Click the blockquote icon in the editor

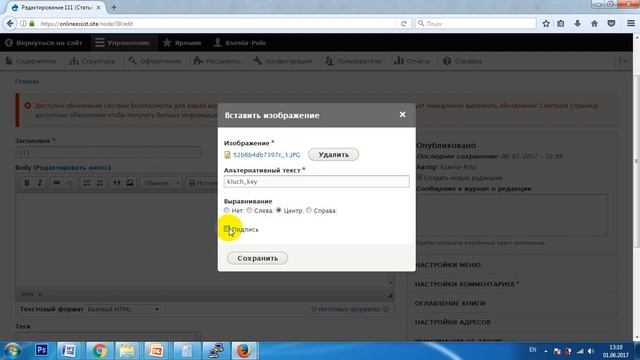tap(117, 183)
